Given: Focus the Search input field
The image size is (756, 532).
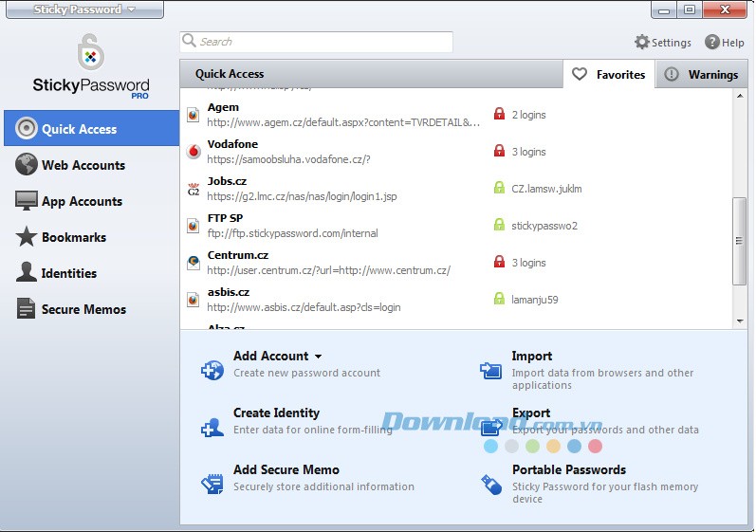Looking at the screenshot, I should pos(316,42).
